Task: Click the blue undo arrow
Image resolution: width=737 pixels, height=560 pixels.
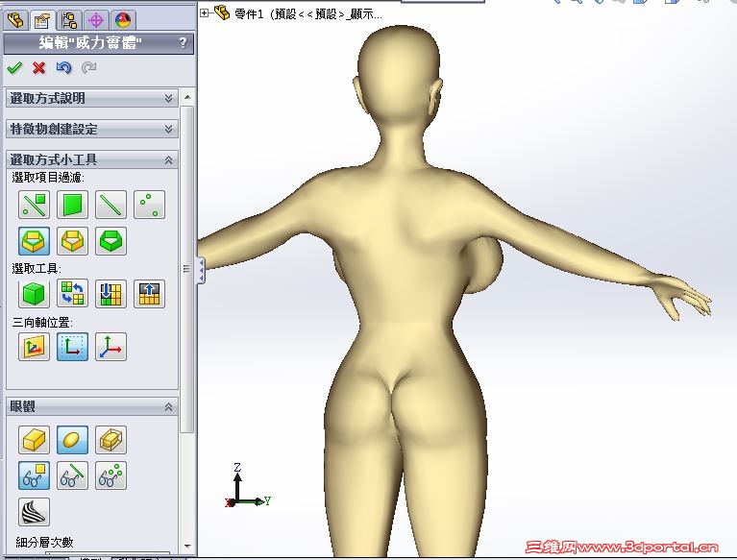Action: (63, 68)
